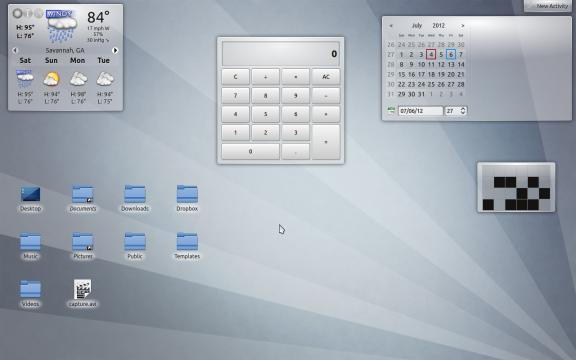Screen dimensions: 576x360
Task: Click the tall calculator equals button
Action: coord(326,142)
